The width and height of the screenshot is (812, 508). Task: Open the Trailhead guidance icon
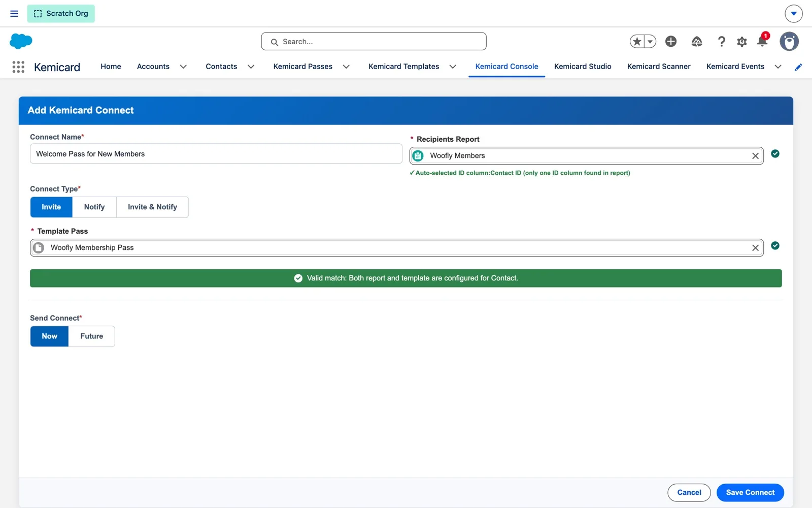697,42
